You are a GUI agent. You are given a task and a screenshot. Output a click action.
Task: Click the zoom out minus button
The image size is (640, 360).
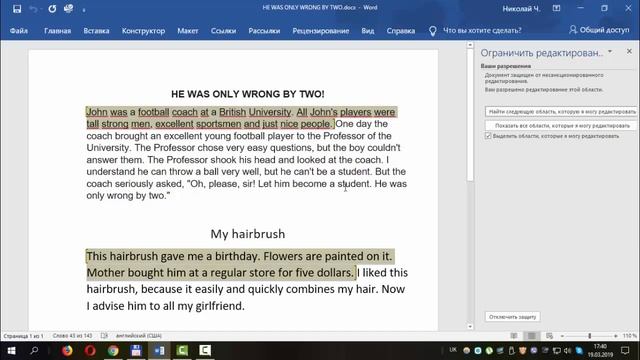(562, 336)
